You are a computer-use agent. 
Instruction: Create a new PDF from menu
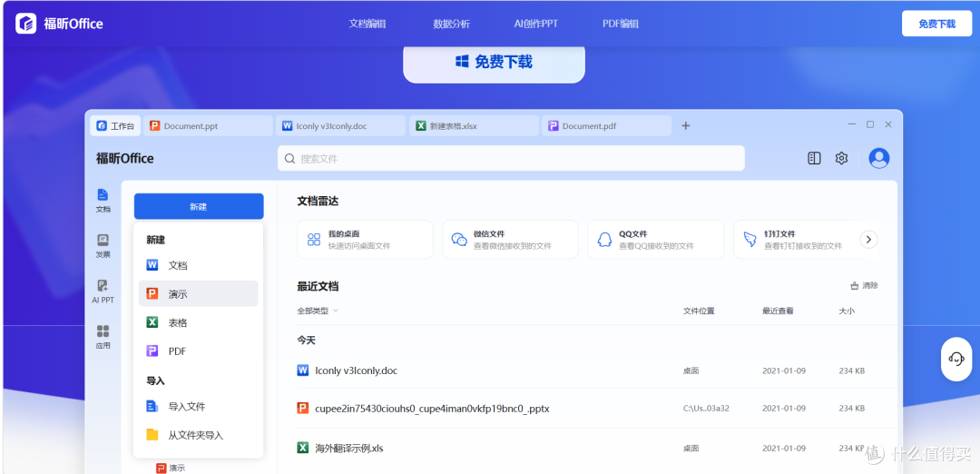tap(198, 351)
